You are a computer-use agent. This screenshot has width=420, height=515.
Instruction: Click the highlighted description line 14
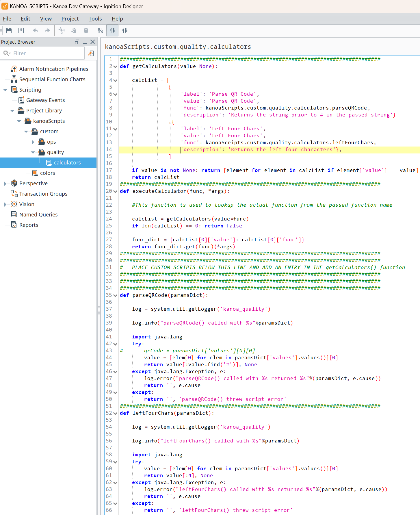(x=269, y=150)
